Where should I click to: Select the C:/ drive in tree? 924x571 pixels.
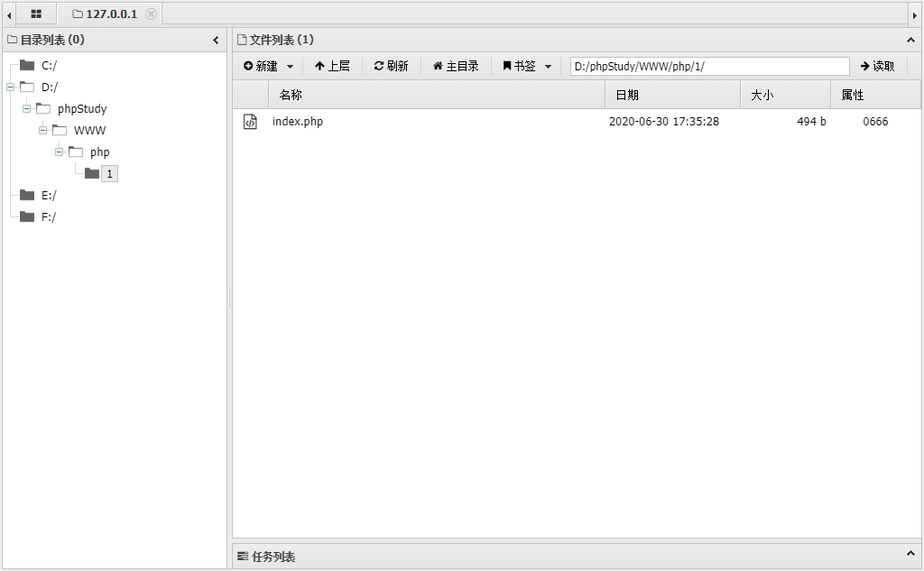pyautogui.click(x=49, y=66)
